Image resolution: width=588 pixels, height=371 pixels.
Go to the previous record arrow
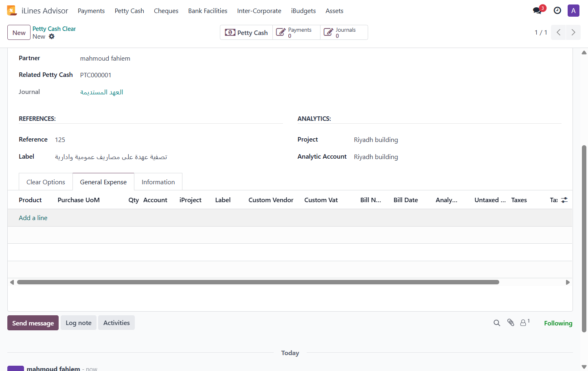pyautogui.click(x=559, y=33)
